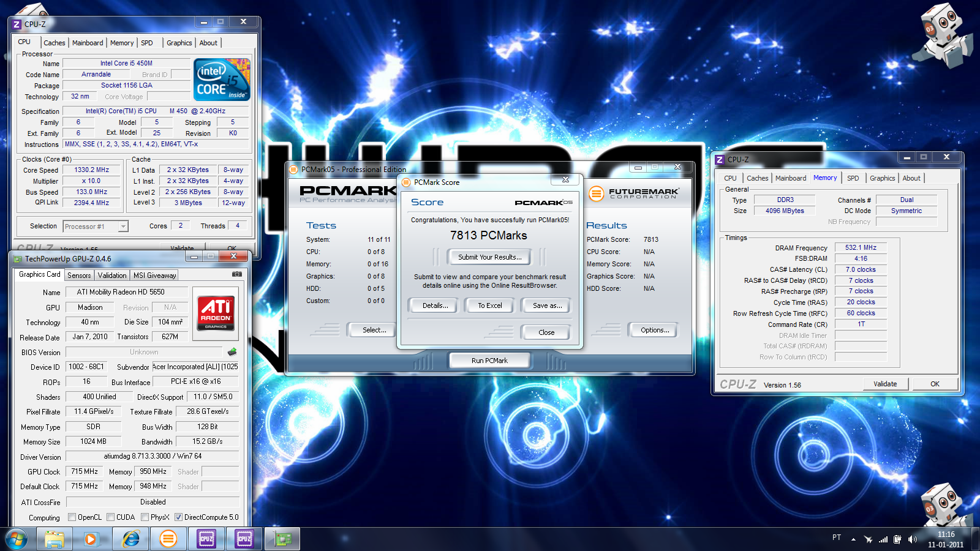Open the wireless signal bars tray icon

pyautogui.click(x=883, y=539)
